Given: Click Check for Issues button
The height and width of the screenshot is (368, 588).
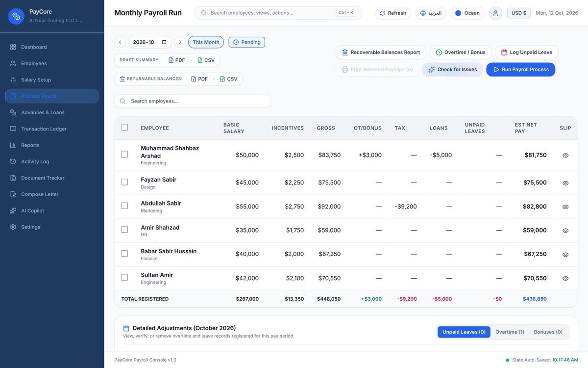Looking at the screenshot, I should click(452, 70).
